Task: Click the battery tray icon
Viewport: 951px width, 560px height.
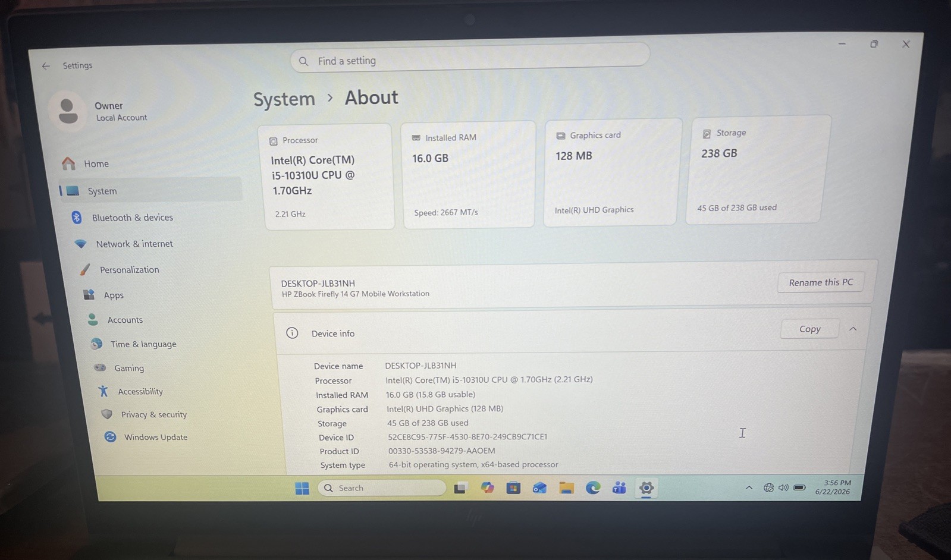Action: [800, 487]
